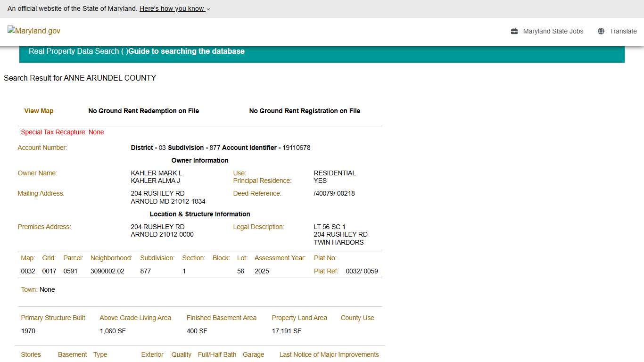Click owner name KAHLER MARK L
The height and width of the screenshot is (362, 644).
[156, 173]
